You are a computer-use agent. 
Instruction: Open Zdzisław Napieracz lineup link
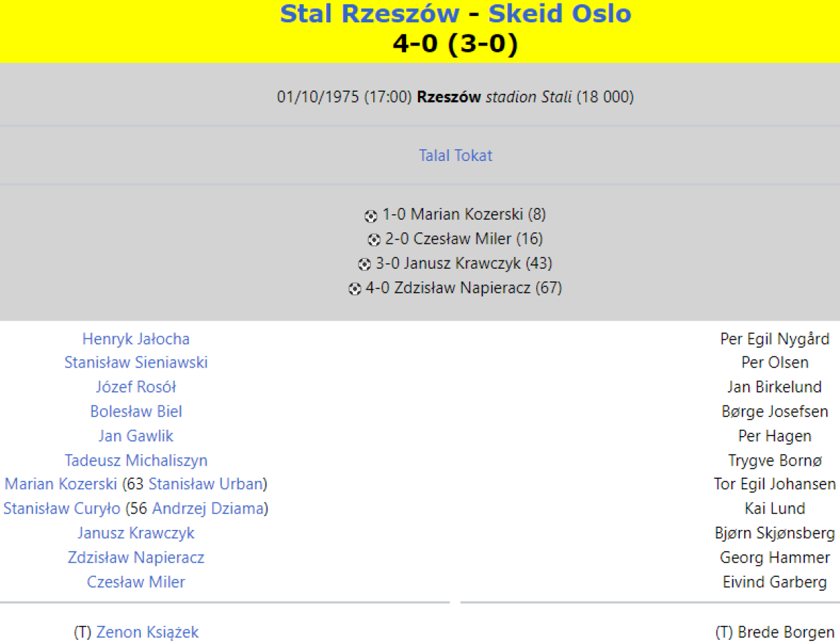pos(136,558)
